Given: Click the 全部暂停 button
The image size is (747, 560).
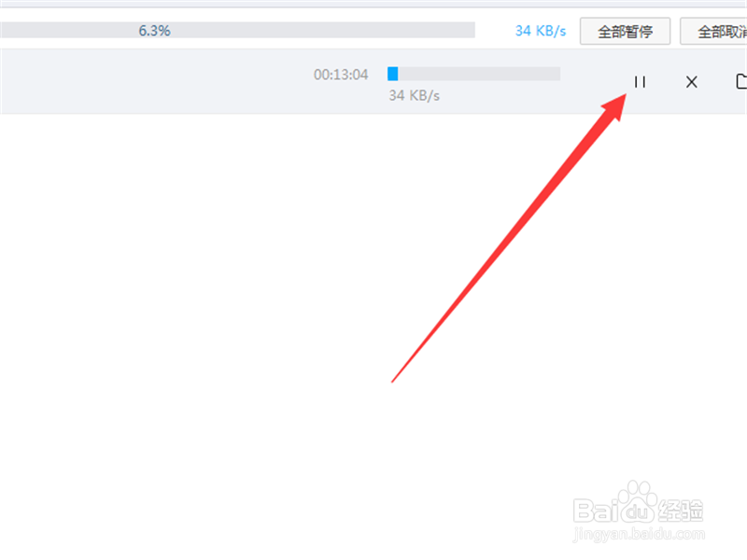Looking at the screenshot, I should coord(625,32).
